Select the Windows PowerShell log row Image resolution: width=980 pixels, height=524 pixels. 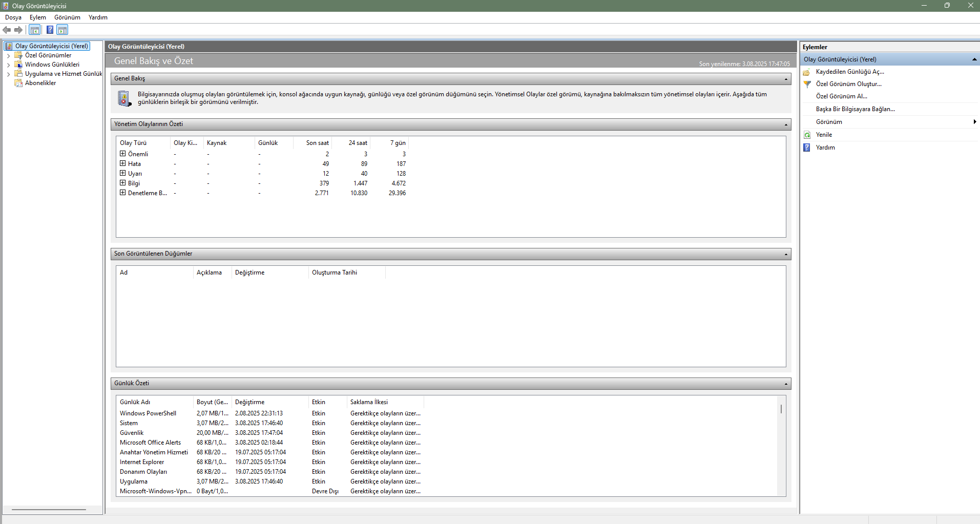270,413
